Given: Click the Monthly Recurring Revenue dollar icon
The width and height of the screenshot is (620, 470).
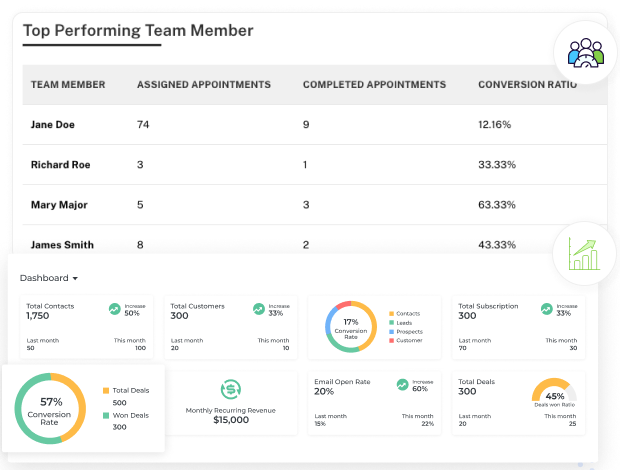Looking at the screenshot, I should 231,389.
